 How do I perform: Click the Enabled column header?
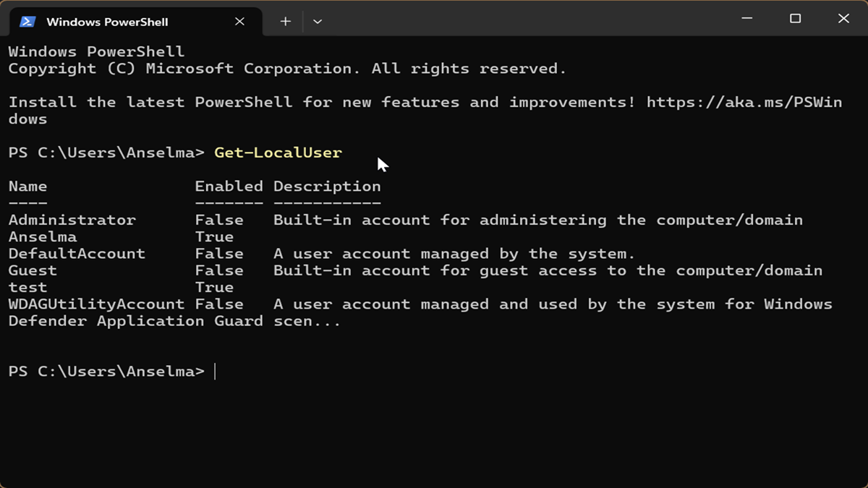coord(229,186)
